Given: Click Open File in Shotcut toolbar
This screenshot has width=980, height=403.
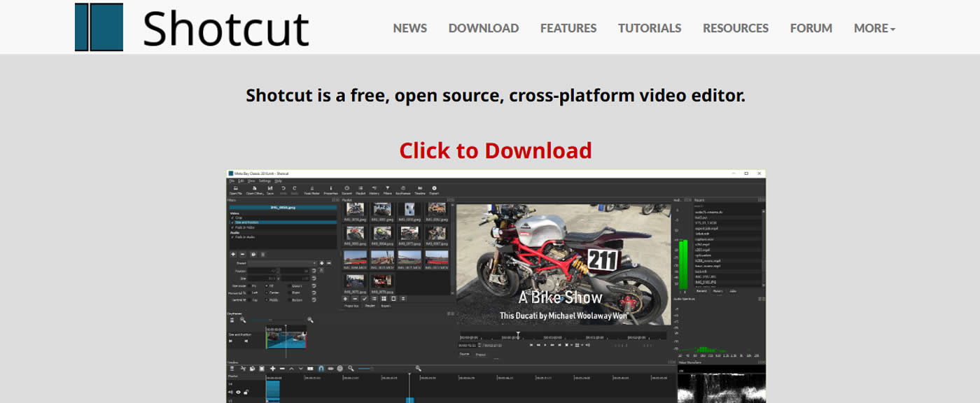Looking at the screenshot, I should coord(236,190).
